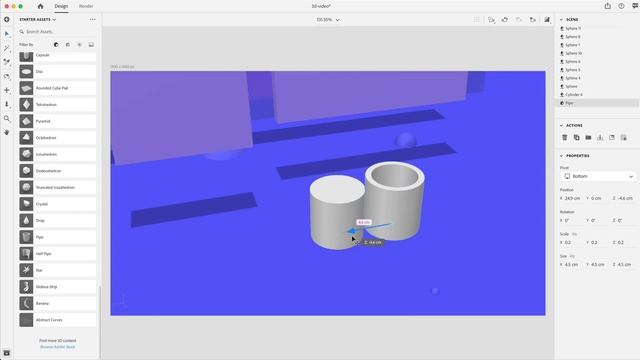The image size is (640, 360).
Task: Toggle the Scale constrain proportions link
Action: [574, 234]
